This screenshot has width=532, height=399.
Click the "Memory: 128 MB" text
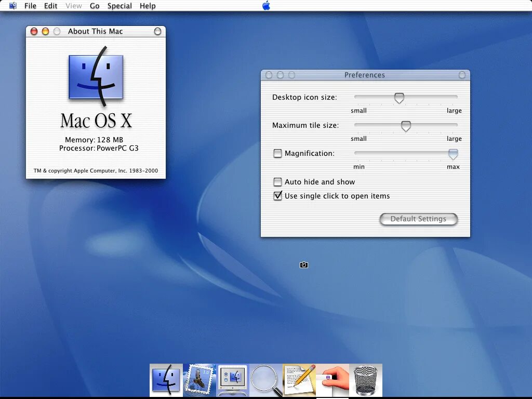click(94, 140)
